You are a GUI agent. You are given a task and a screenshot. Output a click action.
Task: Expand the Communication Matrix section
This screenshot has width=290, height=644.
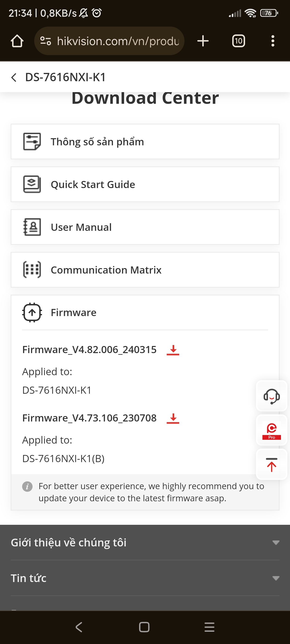click(x=145, y=270)
